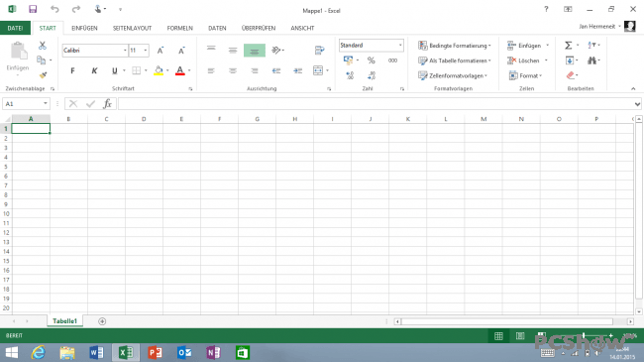Launch Word from the taskbar

96,352
